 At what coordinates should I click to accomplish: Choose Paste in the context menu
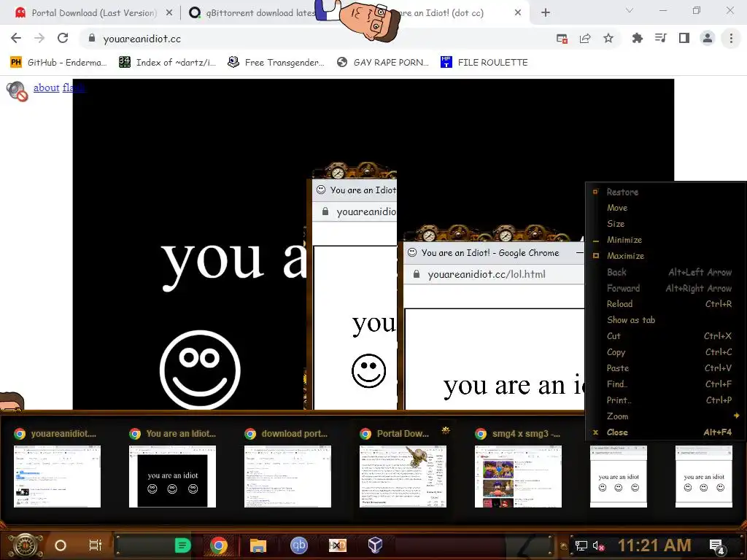(x=666, y=368)
